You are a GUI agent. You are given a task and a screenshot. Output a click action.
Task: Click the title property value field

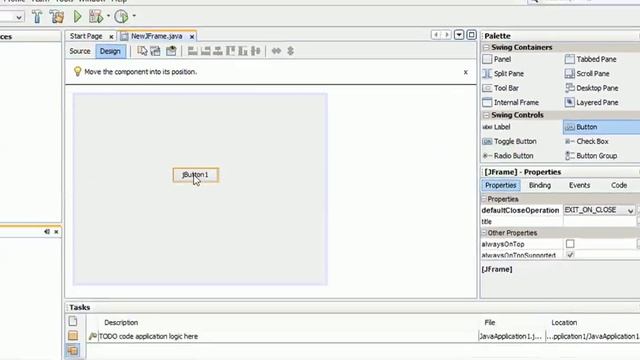pyautogui.click(x=599, y=222)
